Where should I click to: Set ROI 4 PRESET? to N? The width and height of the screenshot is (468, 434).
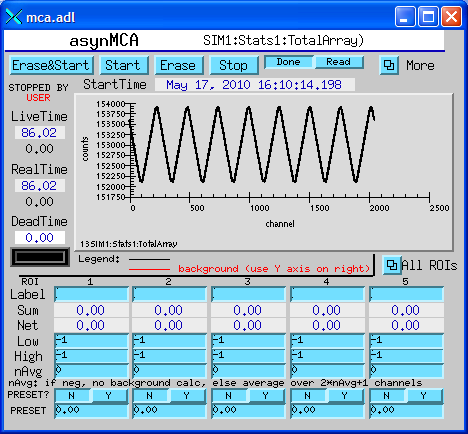[x=309, y=396]
